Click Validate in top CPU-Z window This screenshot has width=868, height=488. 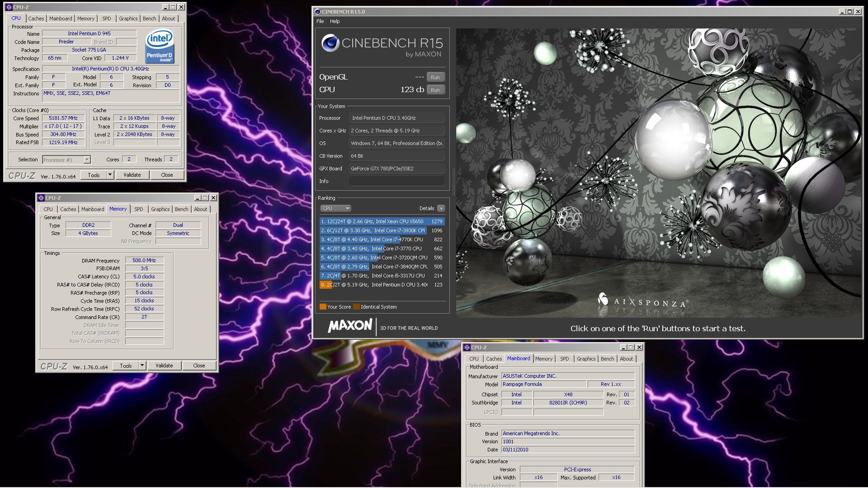(x=132, y=175)
